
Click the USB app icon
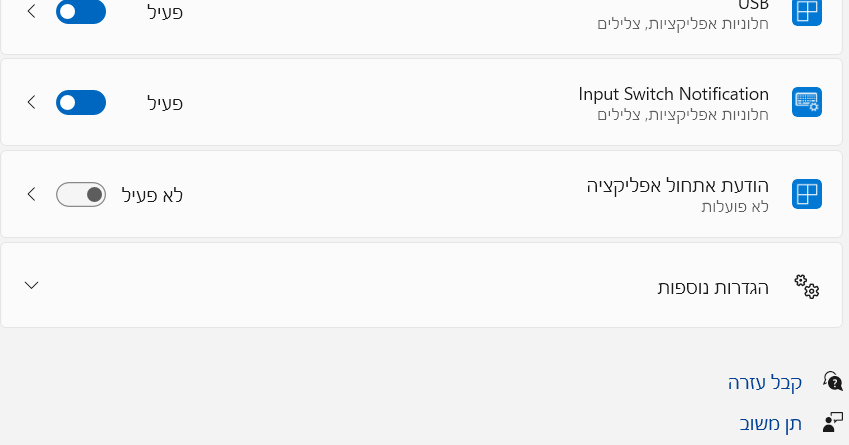pyautogui.click(x=806, y=11)
